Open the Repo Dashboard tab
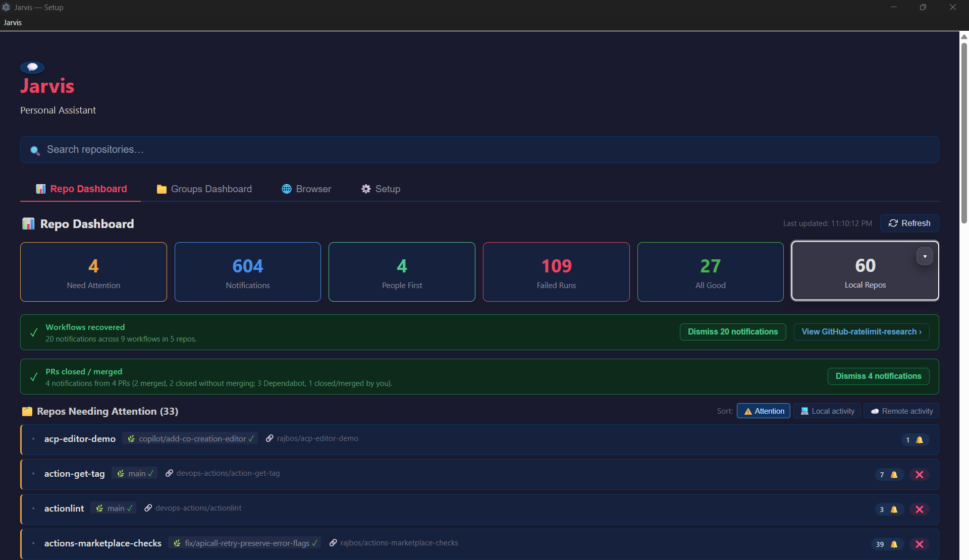The height and width of the screenshot is (560, 969). [x=81, y=189]
